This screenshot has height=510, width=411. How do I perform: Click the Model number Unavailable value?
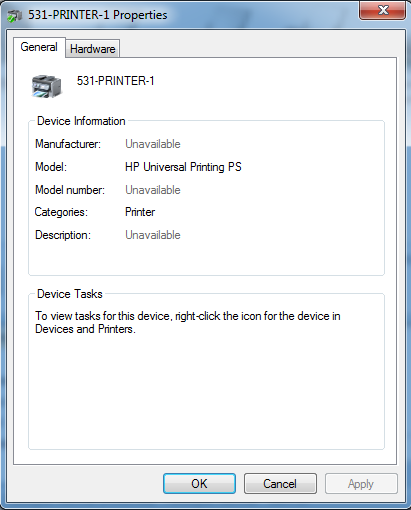click(153, 190)
